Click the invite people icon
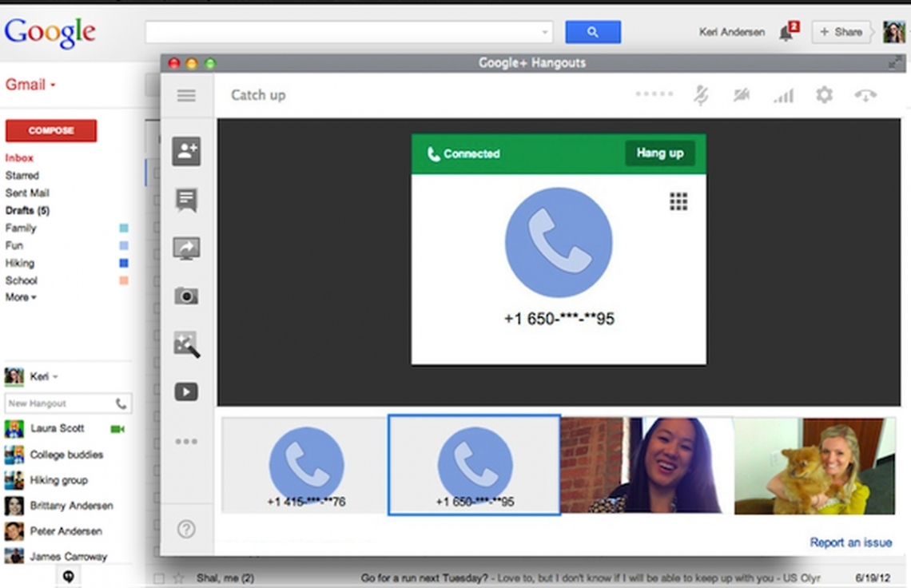 pyautogui.click(x=186, y=152)
